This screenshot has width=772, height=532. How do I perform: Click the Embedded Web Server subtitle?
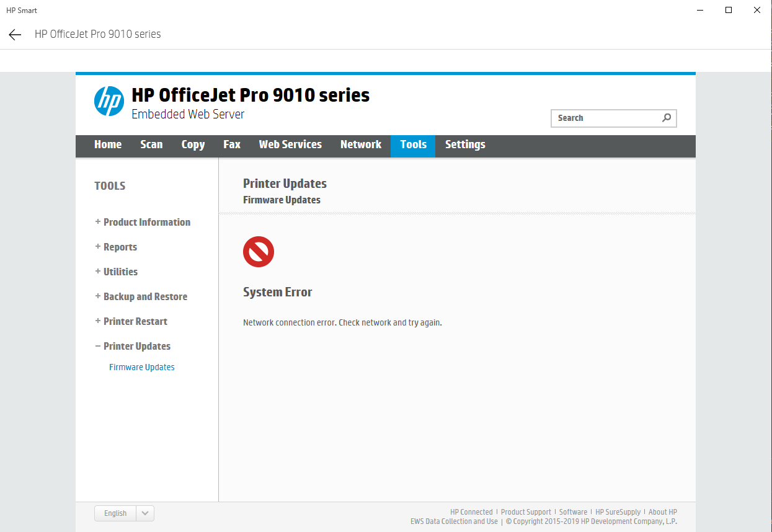coord(187,114)
